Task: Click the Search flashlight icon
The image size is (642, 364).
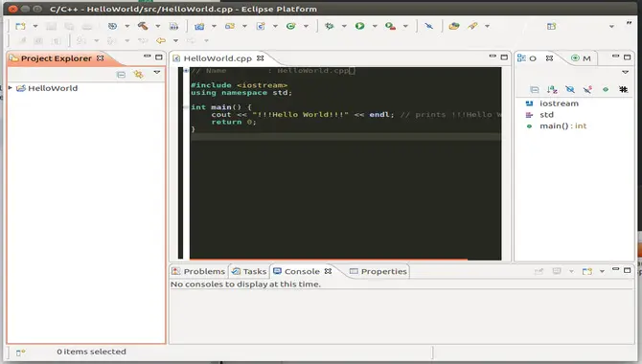Action: point(473,26)
